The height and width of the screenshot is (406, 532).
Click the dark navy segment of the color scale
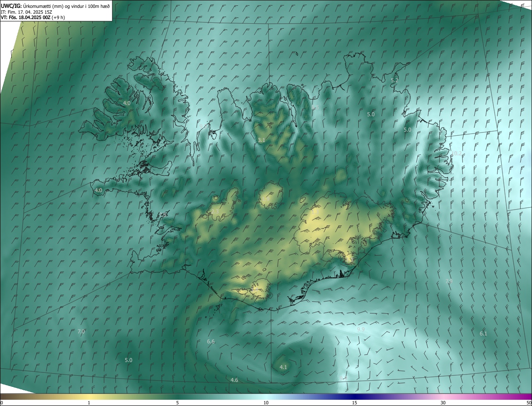355,396
